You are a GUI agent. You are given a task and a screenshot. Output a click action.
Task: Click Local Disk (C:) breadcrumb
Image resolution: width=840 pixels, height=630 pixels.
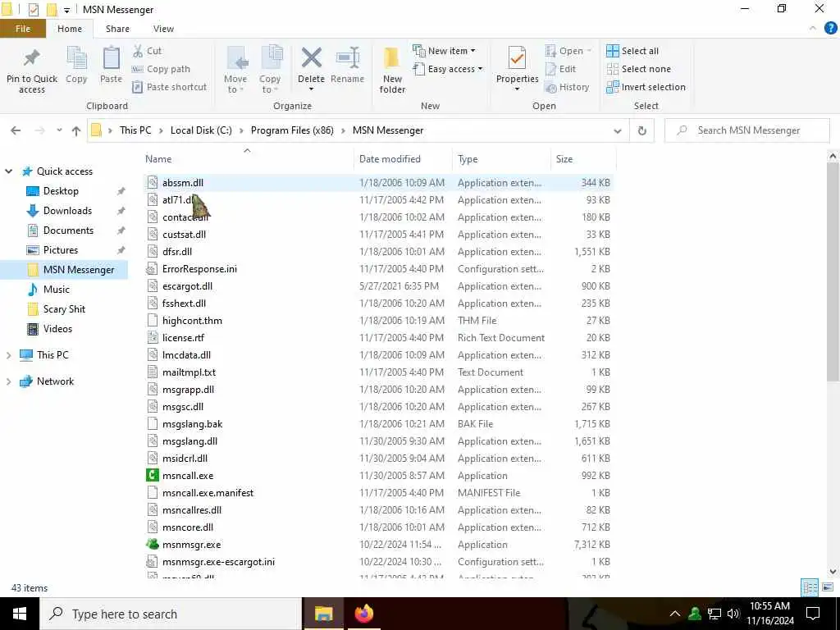point(201,130)
